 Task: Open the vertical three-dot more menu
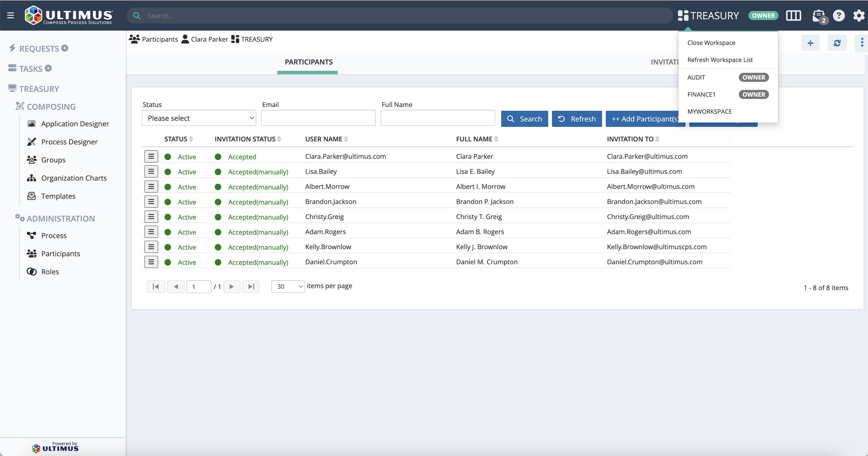click(x=862, y=42)
